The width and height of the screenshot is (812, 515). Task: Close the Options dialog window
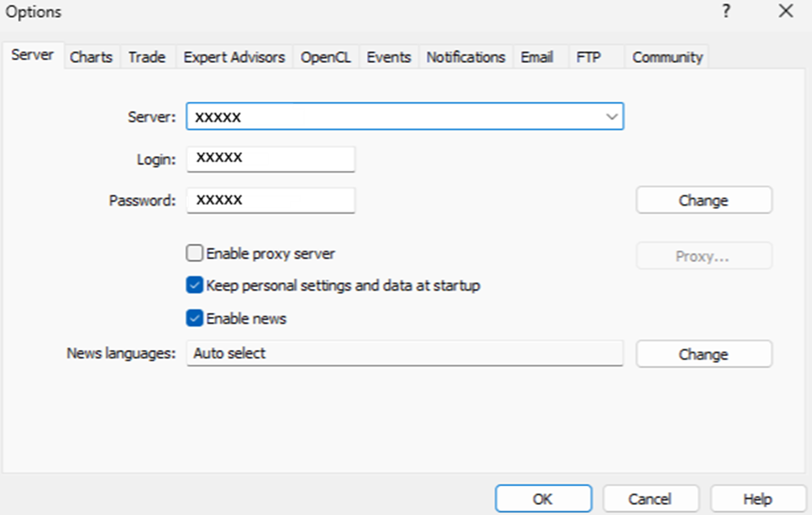click(x=785, y=12)
